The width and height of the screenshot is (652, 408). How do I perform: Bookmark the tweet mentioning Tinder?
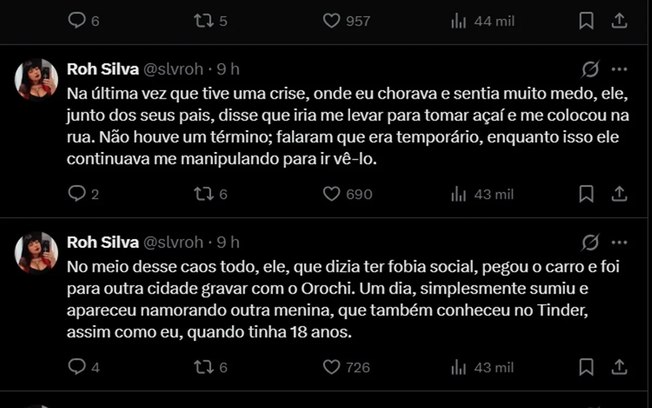[587, 367]
